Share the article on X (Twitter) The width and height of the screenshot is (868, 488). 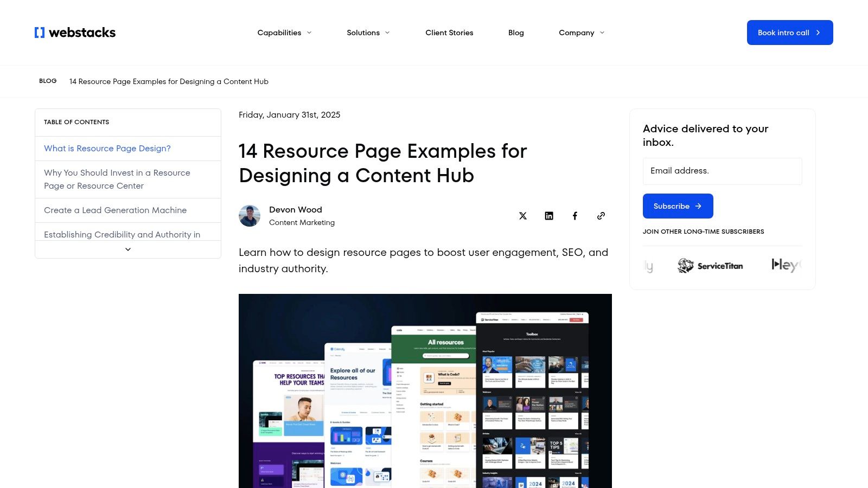522,215
